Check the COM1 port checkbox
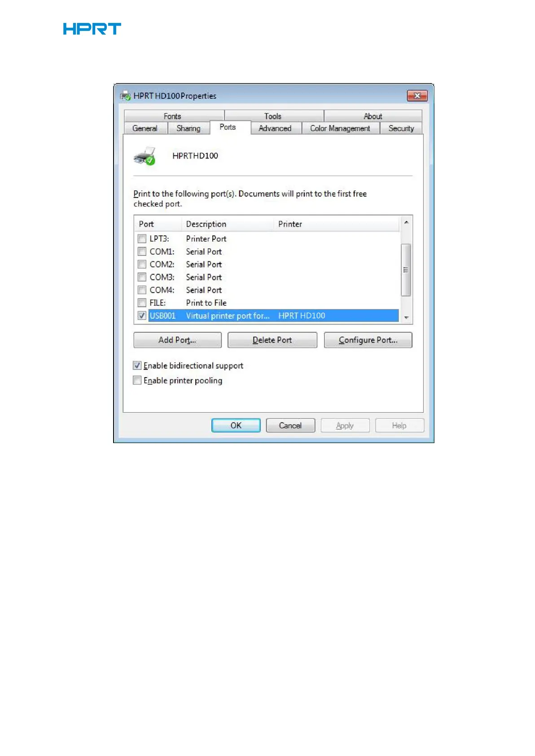Viewport: 535px width, 756px height. 142,251
